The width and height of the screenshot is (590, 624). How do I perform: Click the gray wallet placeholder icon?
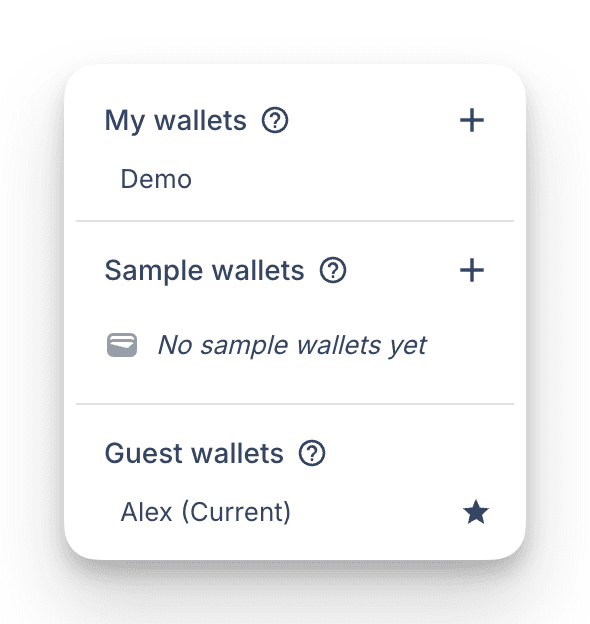[x=122, y=345]
